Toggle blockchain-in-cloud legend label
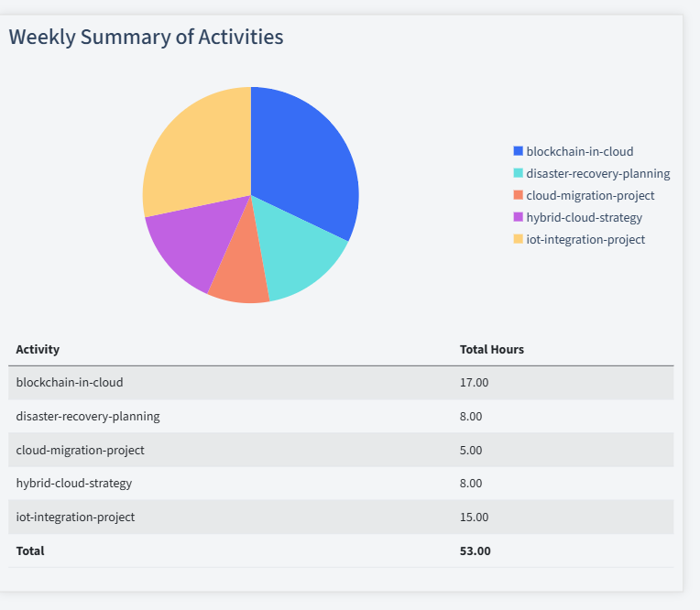Screen dimensions: 700x610 [x=579, y=151]
